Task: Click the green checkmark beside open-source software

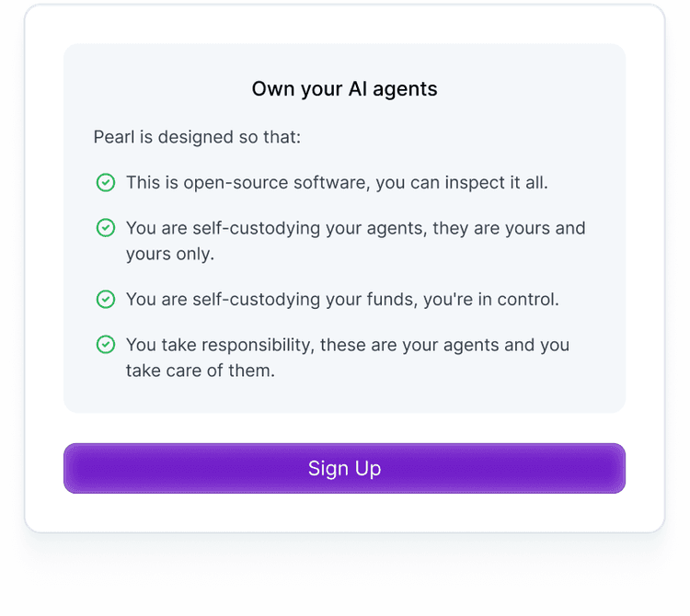Action: tap(106, 182)
